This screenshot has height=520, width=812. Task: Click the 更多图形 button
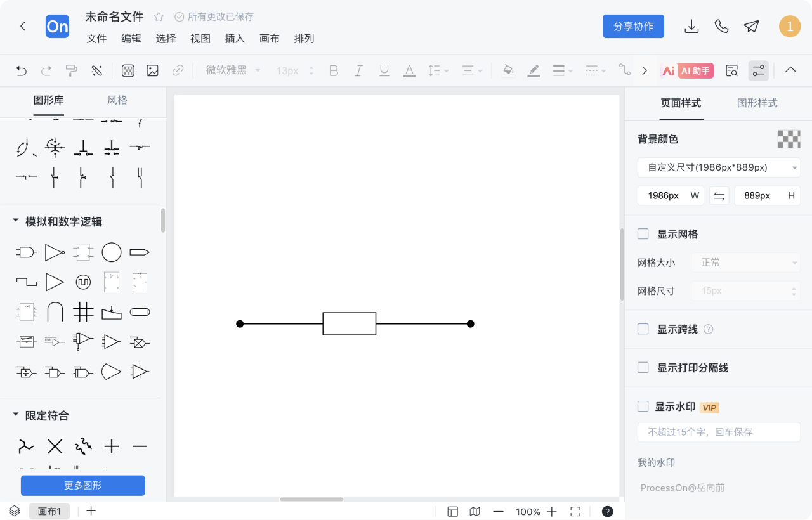(x=83, y=486)
